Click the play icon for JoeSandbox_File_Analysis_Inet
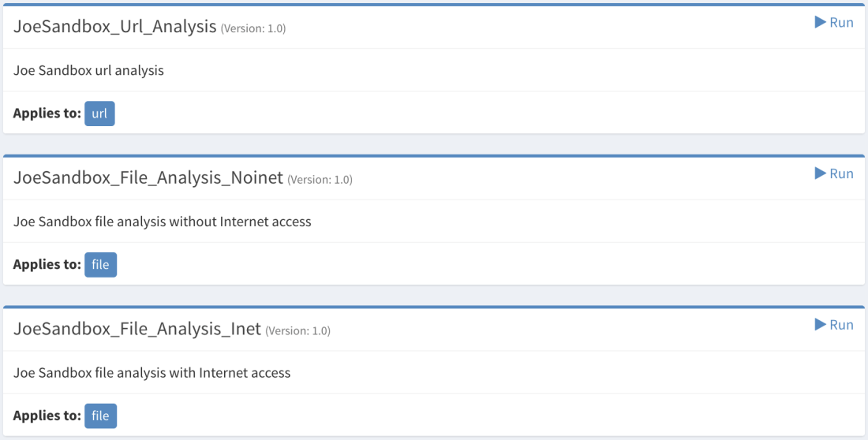The width and height of the screenshot is (868, 440). click(820, 325)
